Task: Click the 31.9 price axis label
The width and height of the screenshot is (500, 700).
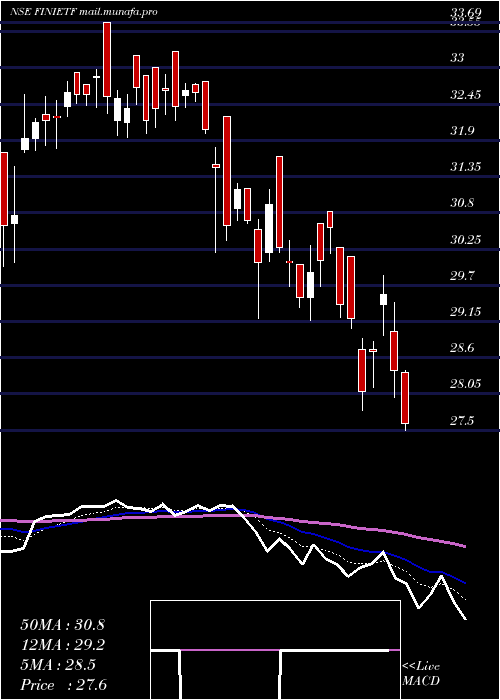Action: (x=462, y=131)
